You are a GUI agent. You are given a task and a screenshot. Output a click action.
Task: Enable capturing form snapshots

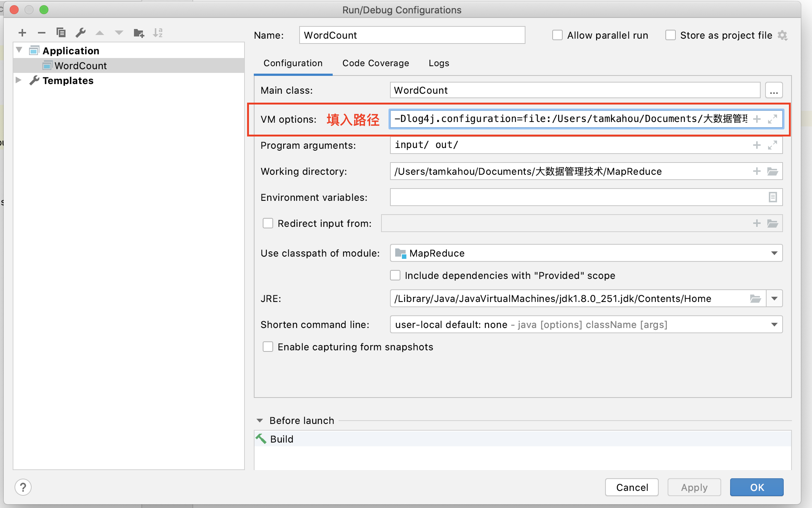[268, 347]
